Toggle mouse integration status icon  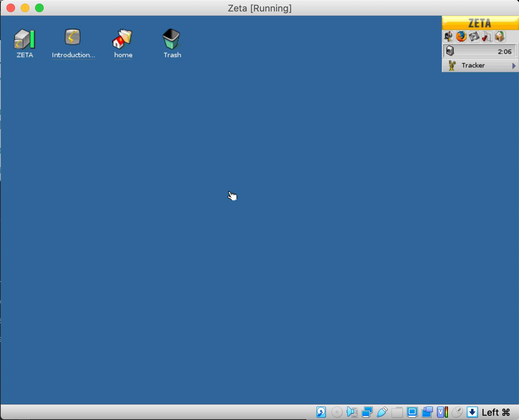click(457, 412)
